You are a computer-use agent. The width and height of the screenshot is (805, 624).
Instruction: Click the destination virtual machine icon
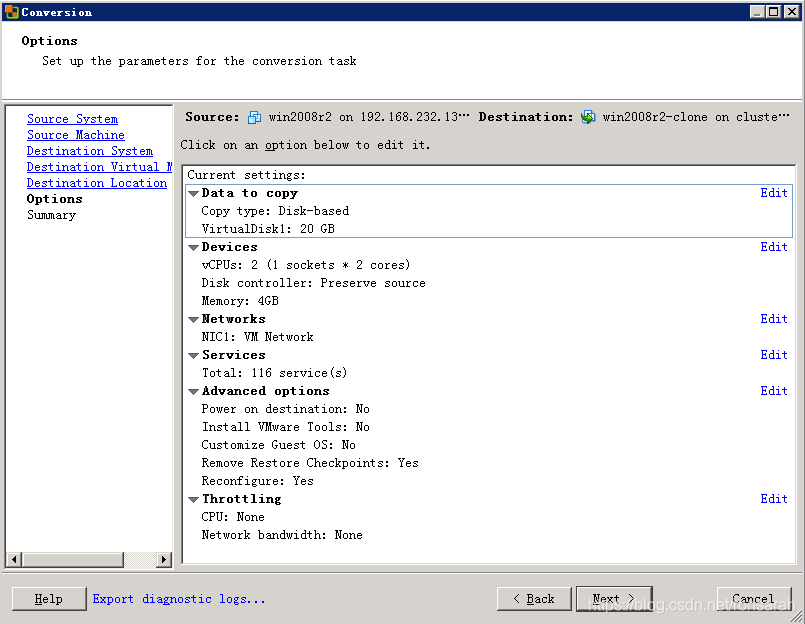tap(588, 117)
